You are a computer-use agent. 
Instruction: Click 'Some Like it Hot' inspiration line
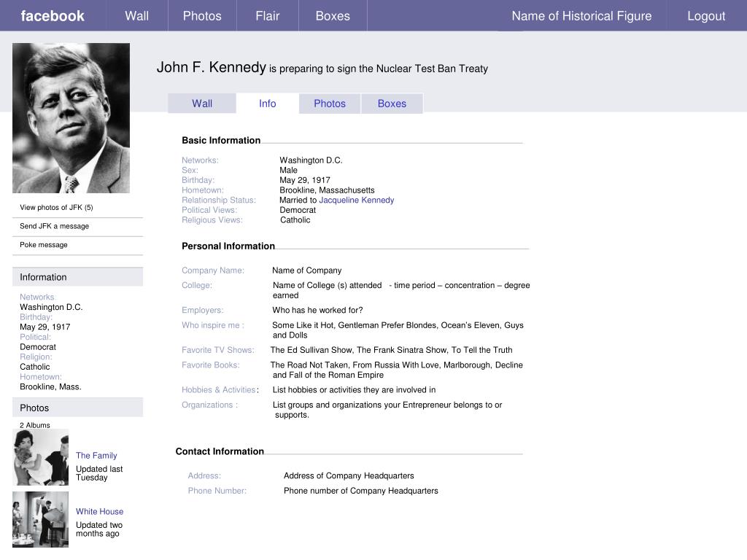398,330
